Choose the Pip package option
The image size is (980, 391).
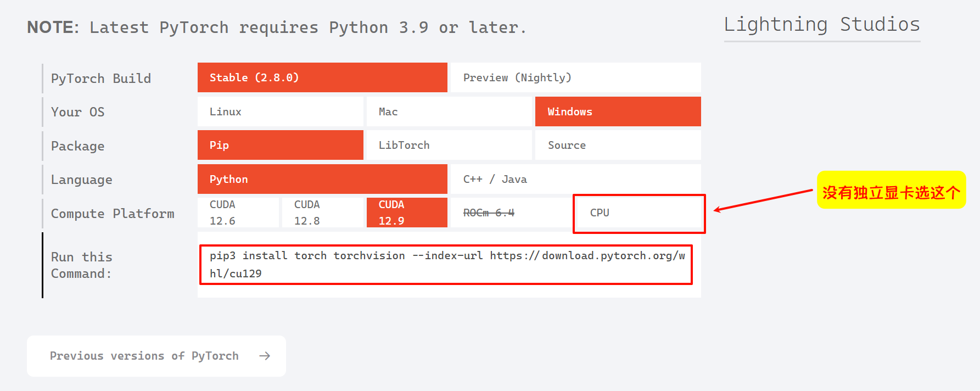coord(280,145)
